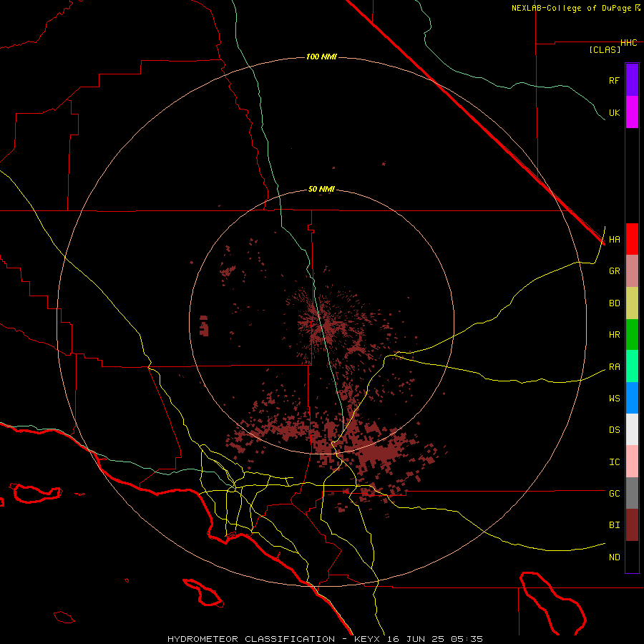Click the "GC" legend label text
The width and height of the screenshot is (644, 644).
click(x=614, y=494)
